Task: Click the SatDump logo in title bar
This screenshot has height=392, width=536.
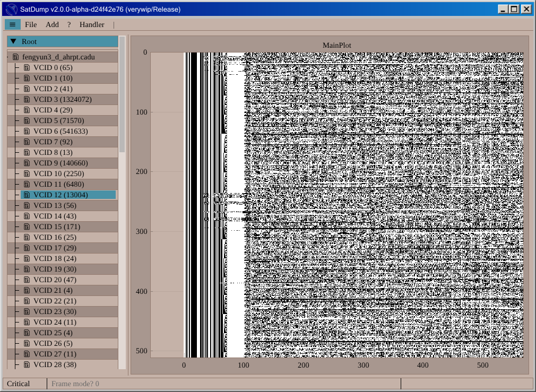Action: pos(11,9)
